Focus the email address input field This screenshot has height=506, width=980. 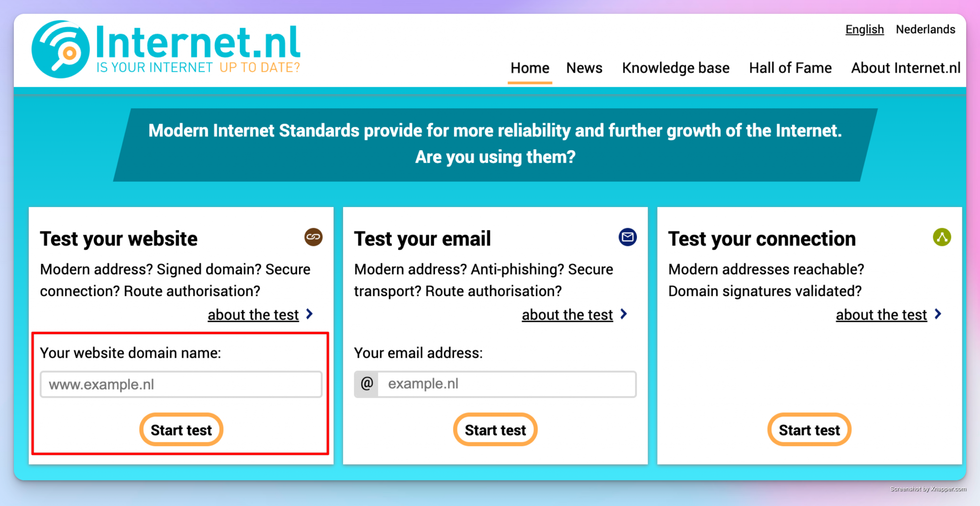tap(506, 384)
